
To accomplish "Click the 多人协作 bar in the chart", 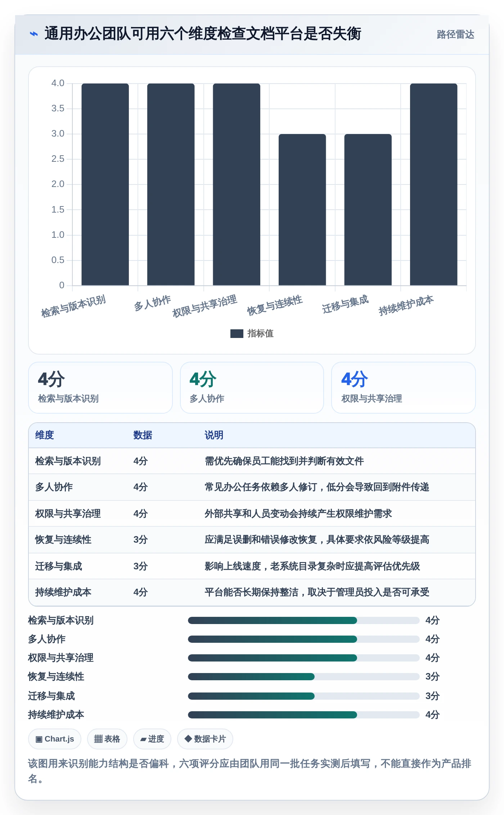I will pyautogui.click(x=171, y=184).
